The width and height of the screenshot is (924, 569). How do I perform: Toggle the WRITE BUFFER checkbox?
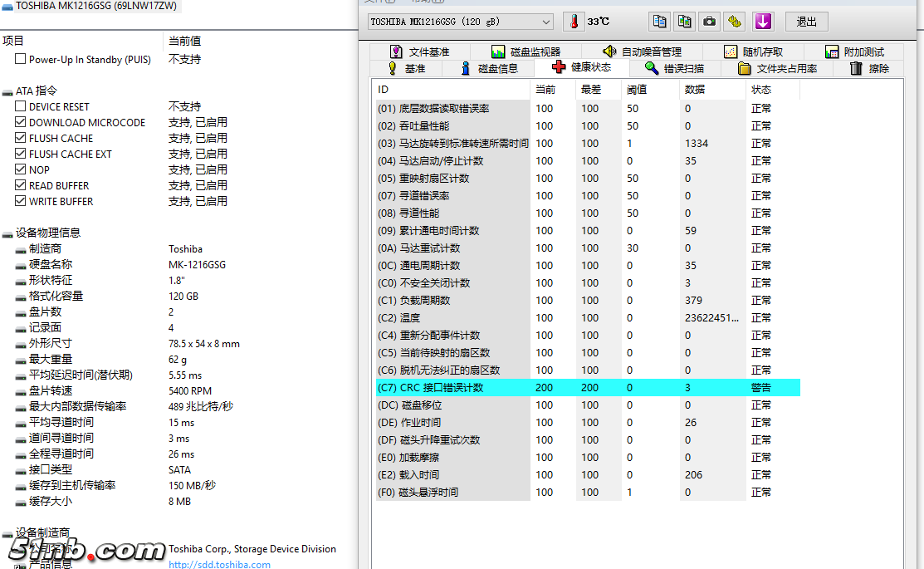pos(20,201)
